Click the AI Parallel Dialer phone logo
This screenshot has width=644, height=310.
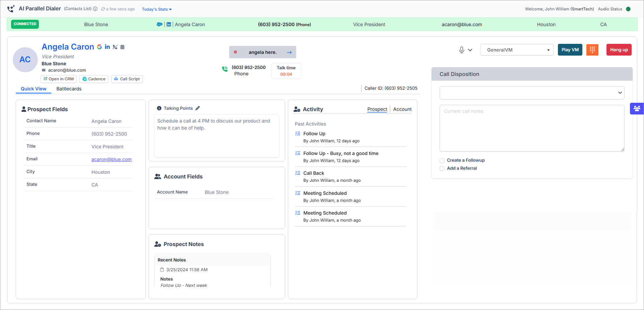pyautogui.click(x=11, y=9)
